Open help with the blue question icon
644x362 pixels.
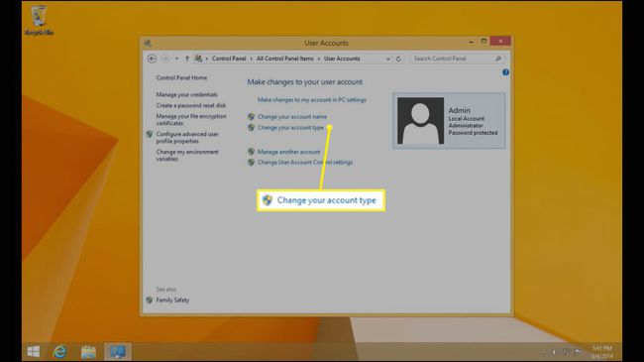[x=505, y=72]
